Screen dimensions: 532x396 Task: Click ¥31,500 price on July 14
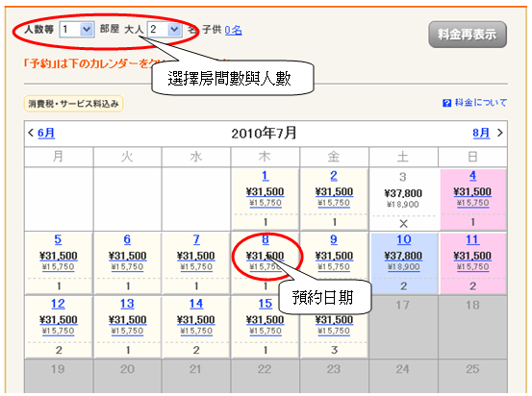[196, 320]
